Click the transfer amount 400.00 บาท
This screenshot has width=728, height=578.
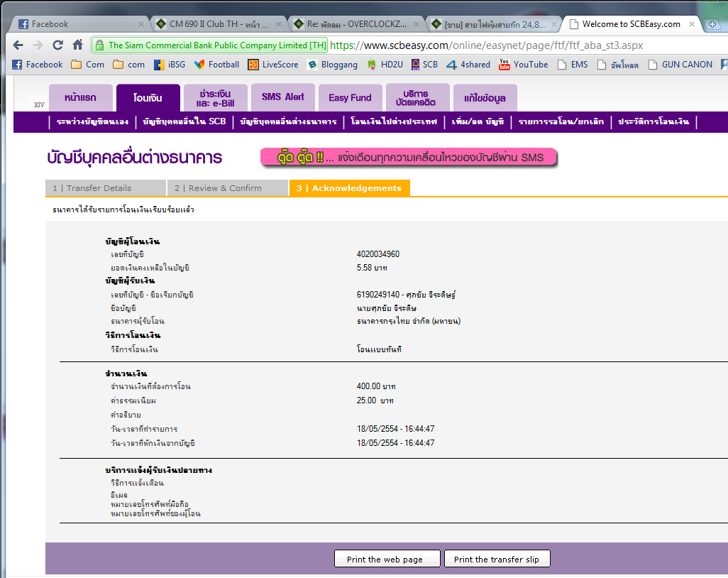pyautogui.click(x=376, y=386)
